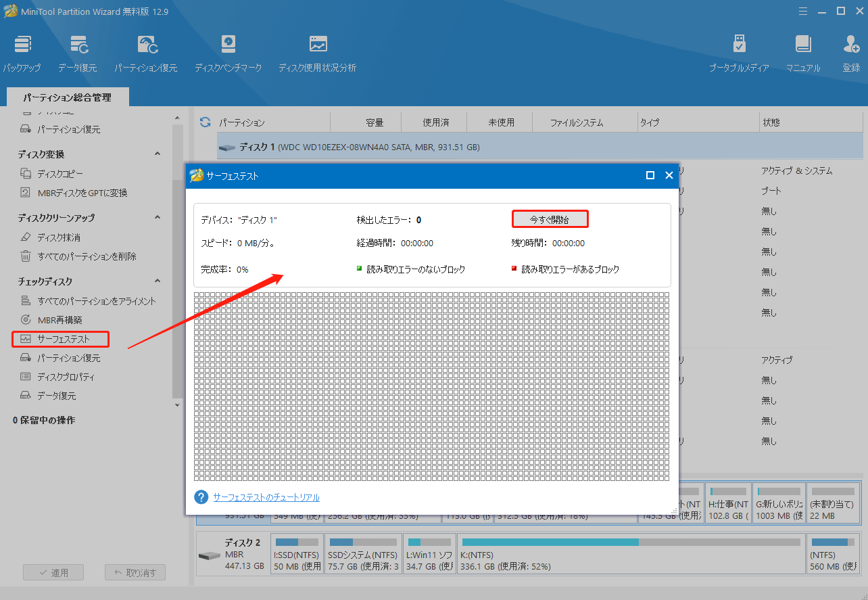The image size is (868, 600).
Task: Maximize the サーフェステスト dialog
Action: click(x=650, y=175)
